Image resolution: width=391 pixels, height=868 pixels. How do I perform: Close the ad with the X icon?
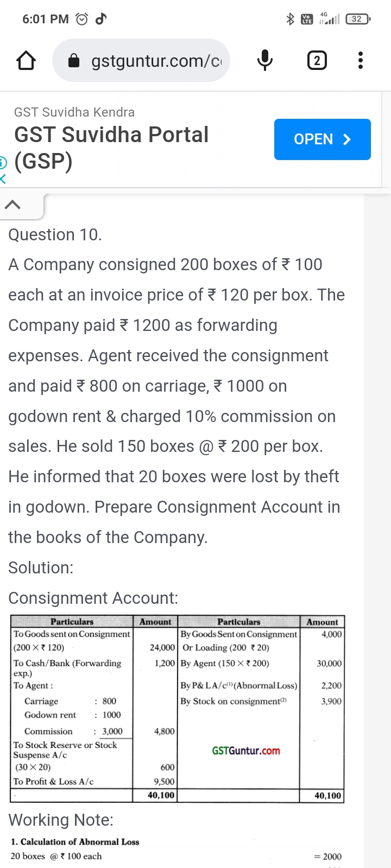pyautogui.click(x=3, y=178)
